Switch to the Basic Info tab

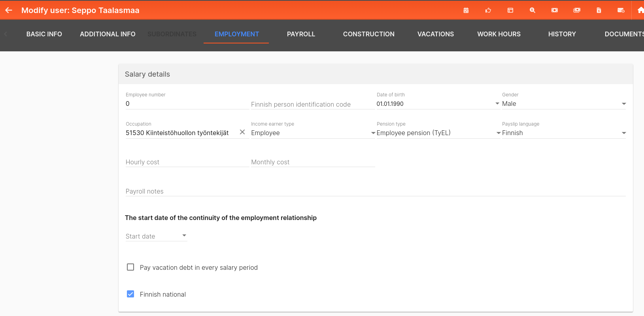[44, 34]
